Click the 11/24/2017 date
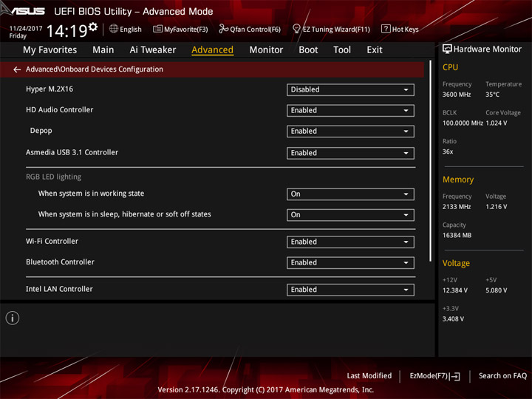The height and width of the screenshot is (399, 532). (26, 29)
